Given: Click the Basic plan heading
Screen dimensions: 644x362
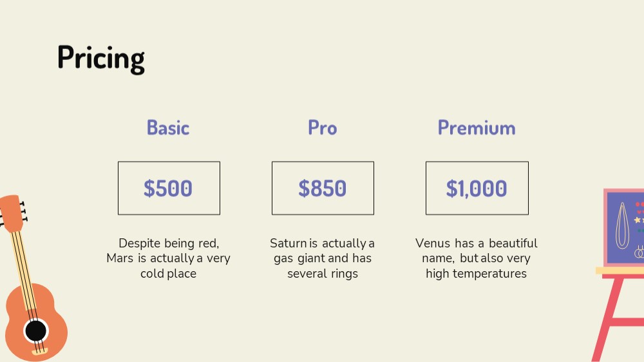Looking at the screenshot, I should pos(168,128).
